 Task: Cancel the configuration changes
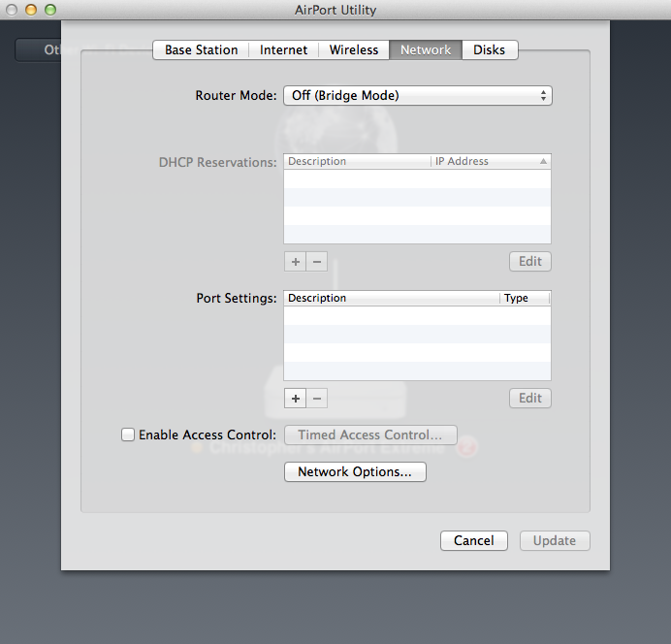click(x=474, y=541)
